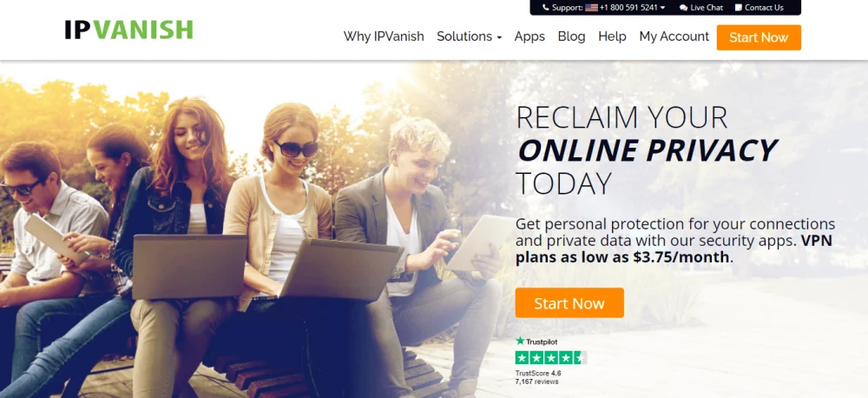Click the US flag icon in support bar
Viewport: 868px width, 398px height.
tap(592, 8)
